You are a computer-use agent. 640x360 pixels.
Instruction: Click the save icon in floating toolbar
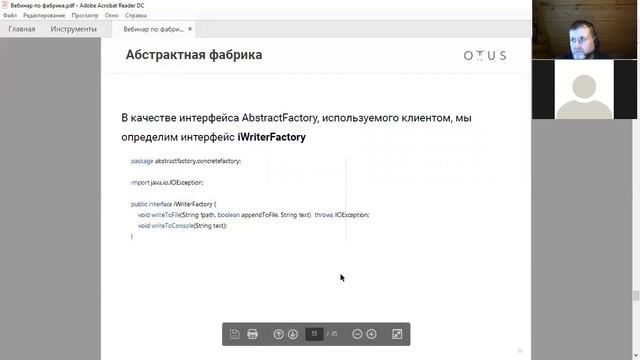click(235, 334)
